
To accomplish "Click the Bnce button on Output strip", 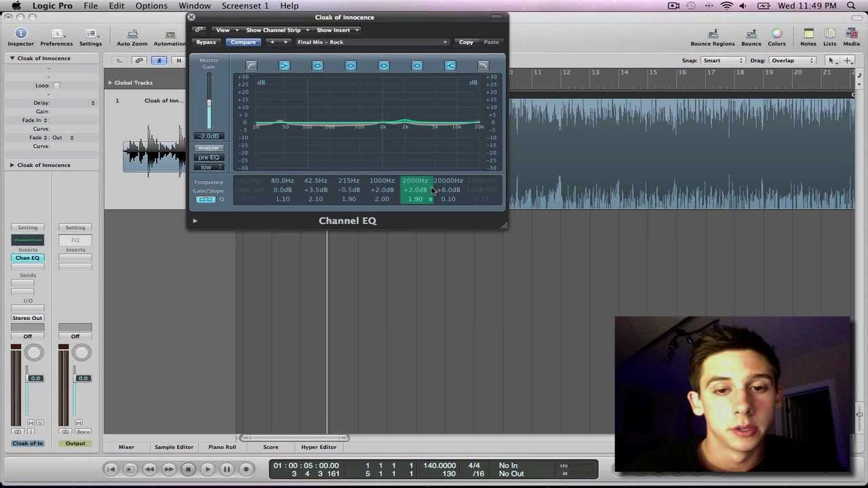I will pyautogui.click(x=83, y=432).
